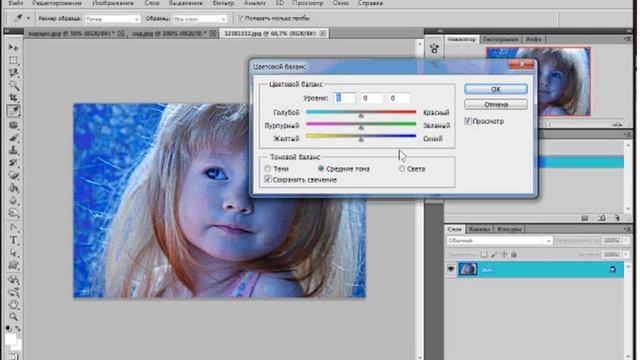
Task: Select the 3D Object Rotate tool
Action: pos(13,280)
